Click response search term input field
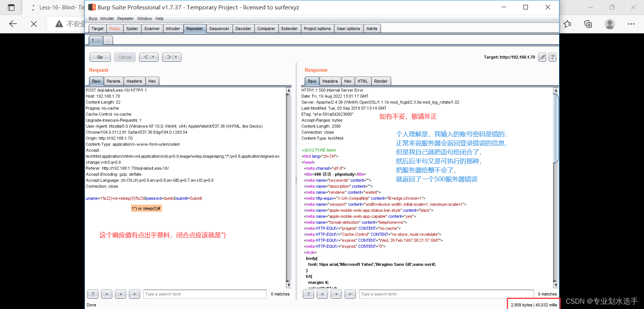The image size is (644, 309). (446, 294)
